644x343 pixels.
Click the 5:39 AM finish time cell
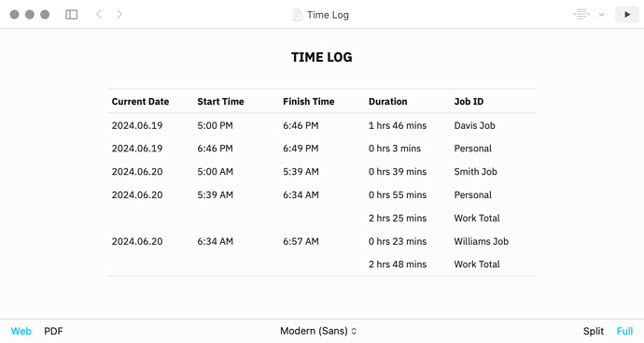tap(301, 172)
